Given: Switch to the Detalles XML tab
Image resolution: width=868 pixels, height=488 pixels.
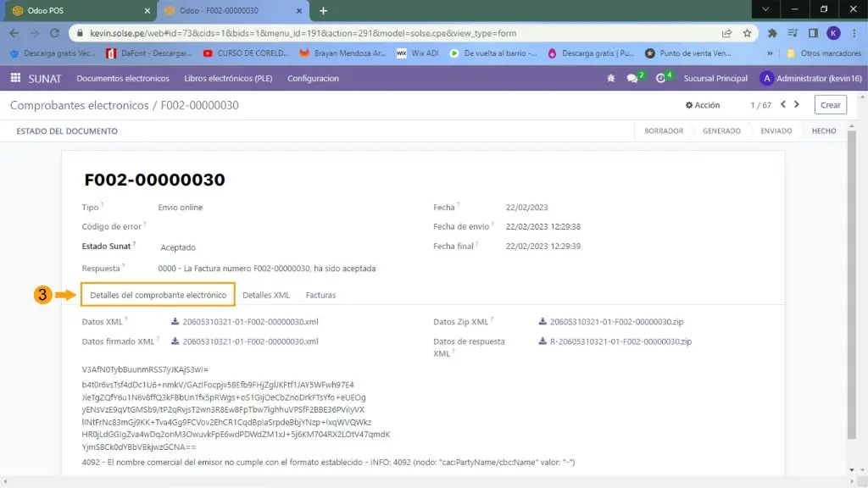Looking at the screenshot, I should (x=266, y=295).
